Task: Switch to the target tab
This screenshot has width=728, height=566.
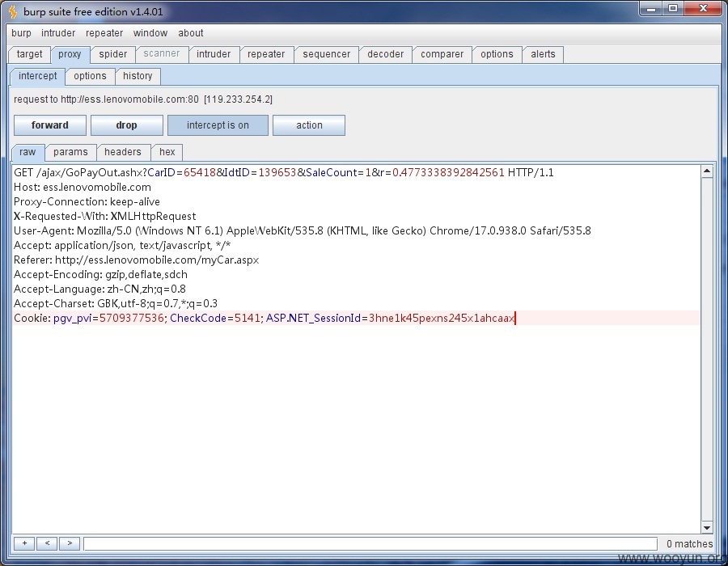Action: tap(29, 54)
